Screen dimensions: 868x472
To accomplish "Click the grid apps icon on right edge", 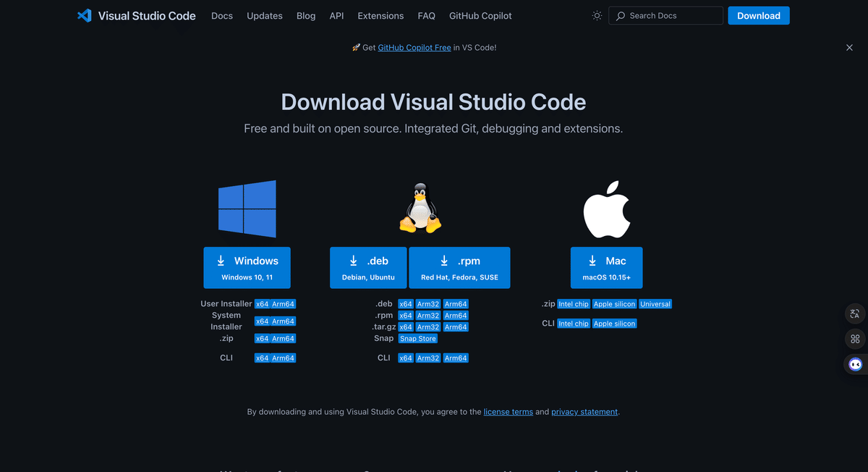I will tap(855, 339).
